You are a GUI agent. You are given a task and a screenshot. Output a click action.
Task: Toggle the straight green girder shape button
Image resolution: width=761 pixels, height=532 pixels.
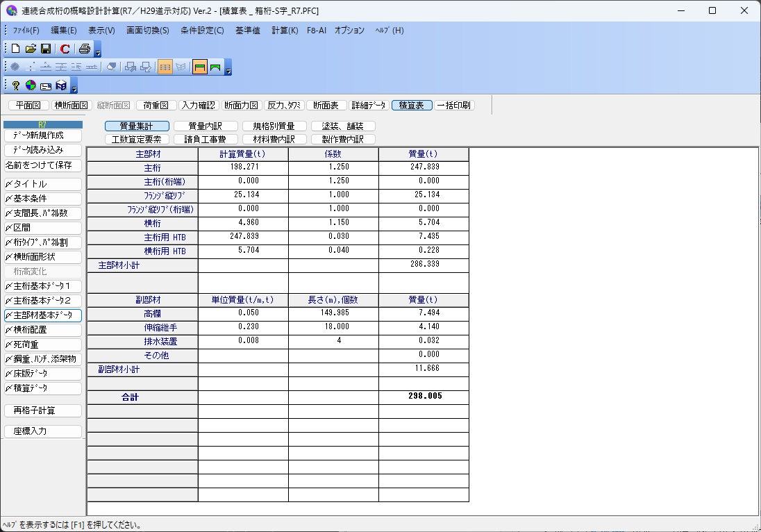(x=199, y=67)
